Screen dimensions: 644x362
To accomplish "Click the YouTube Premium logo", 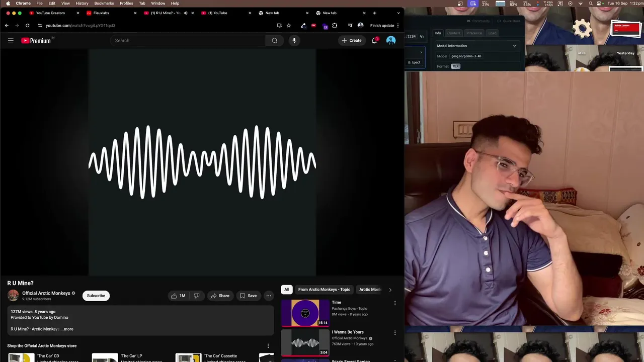I will 37,40.
